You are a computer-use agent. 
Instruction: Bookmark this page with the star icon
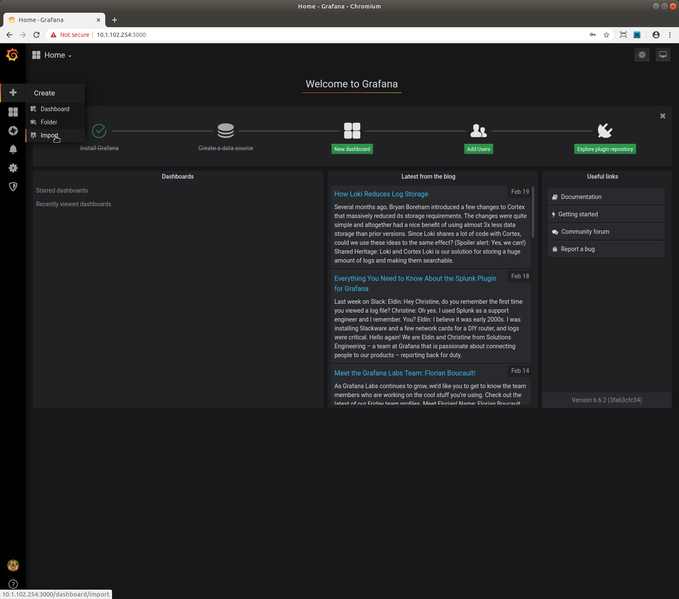pos(606,35)
